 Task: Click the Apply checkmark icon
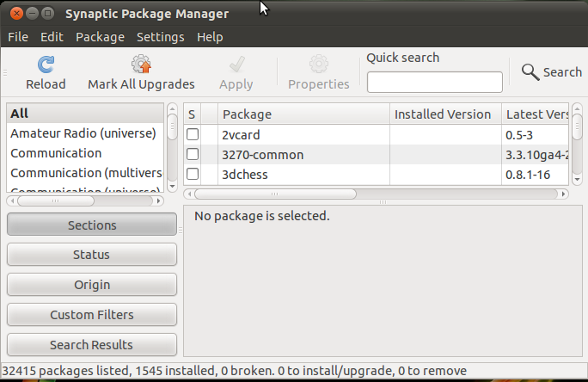(236, 65)
